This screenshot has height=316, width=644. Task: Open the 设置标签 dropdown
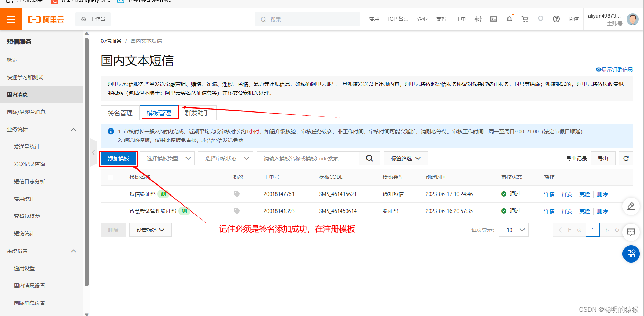[150, 230]
